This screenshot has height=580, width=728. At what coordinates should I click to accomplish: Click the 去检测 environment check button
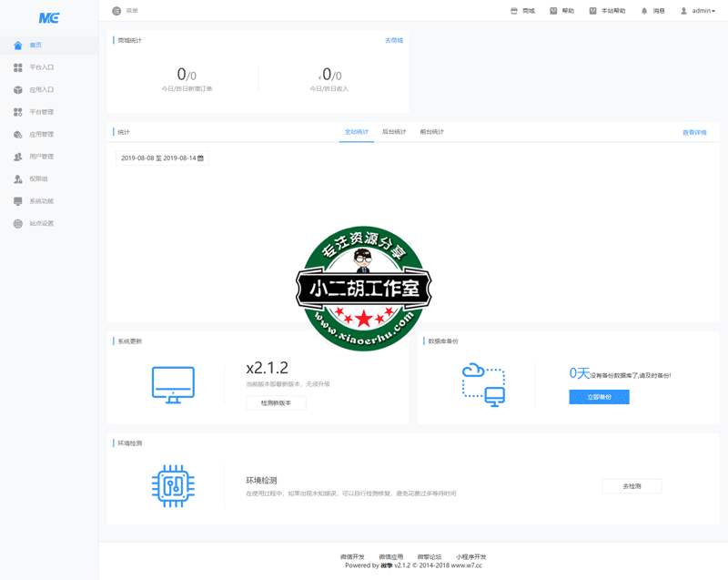click(x=632, y=486)
